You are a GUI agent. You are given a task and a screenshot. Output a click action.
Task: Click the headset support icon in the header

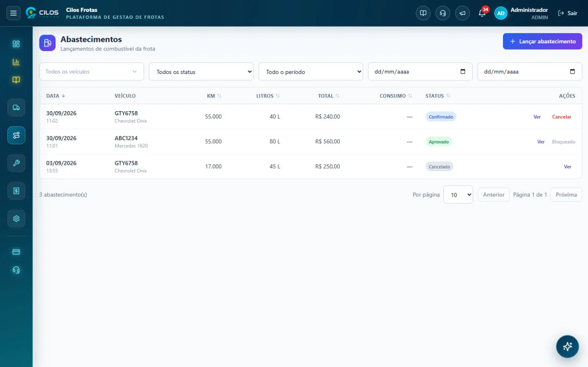pos(443,13)
